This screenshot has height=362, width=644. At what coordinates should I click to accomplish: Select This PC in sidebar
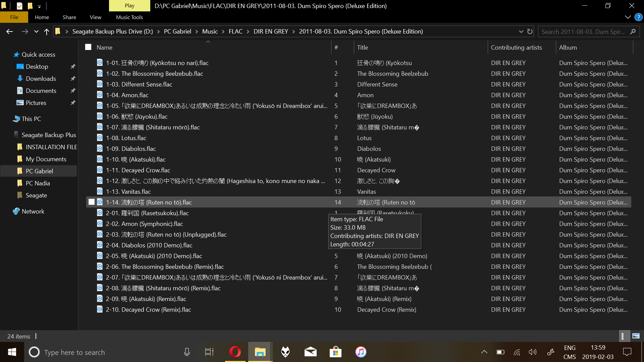31,119
